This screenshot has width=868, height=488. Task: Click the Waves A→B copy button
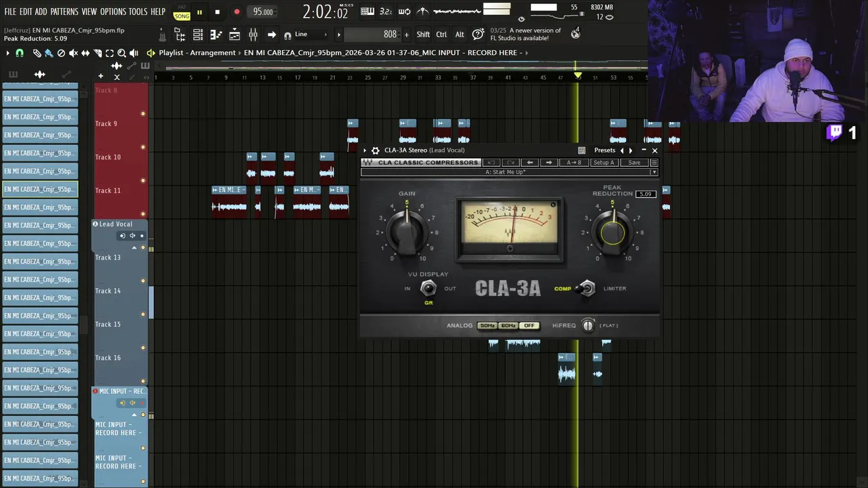574,163
